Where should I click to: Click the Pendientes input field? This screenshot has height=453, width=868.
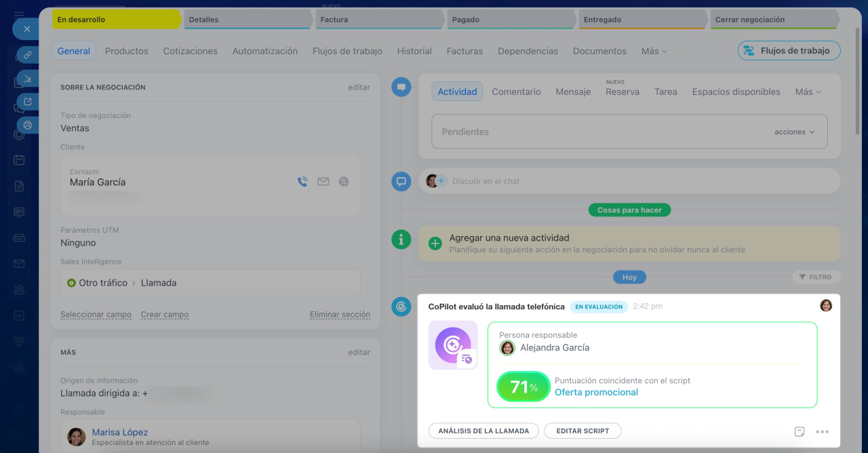597,132
